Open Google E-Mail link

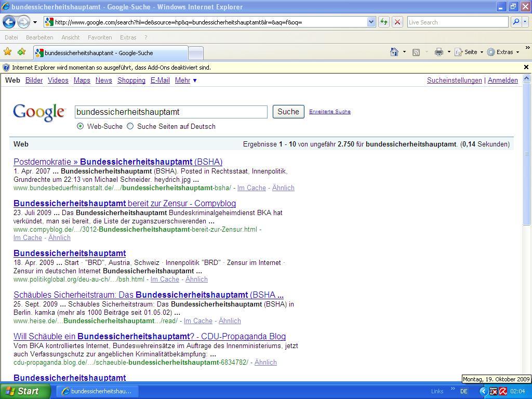[x=160, y=81]
